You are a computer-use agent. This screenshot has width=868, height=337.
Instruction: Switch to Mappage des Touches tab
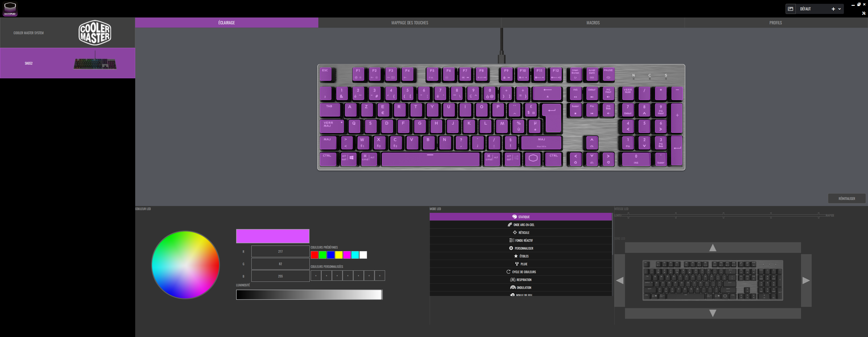pos(409,23)
